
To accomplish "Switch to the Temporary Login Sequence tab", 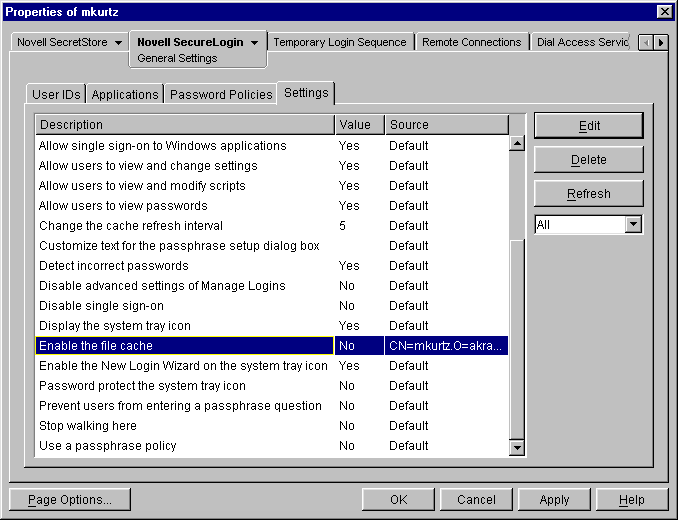I will coord(340,42).
